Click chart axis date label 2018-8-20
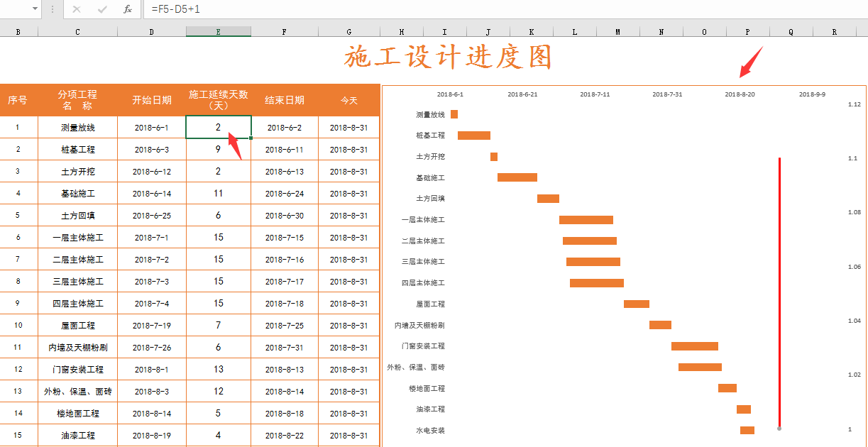The width and height of the screenshot is (868, 447). click(x=740, y=94)
